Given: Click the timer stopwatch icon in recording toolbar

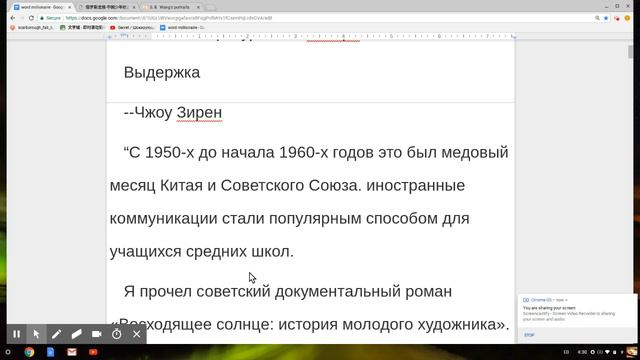Looking at the screenshot, I should [x=116, y=334].
